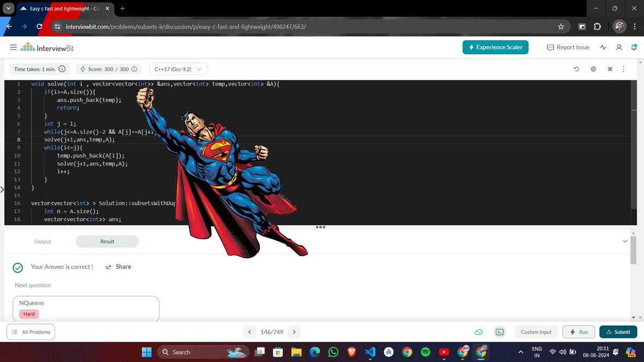
Task: View keyboard shortcuts icon in editor toolbar
Action: (610, 69)
